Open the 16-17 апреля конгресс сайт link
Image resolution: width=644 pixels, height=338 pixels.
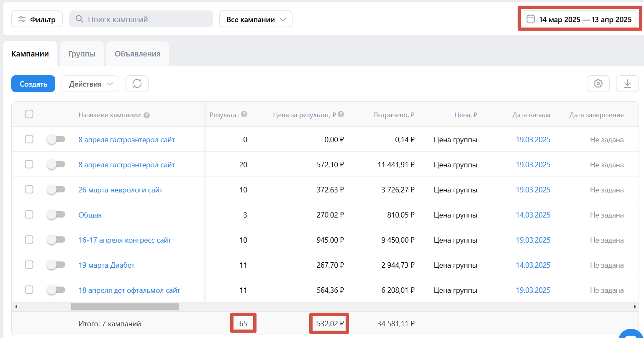125,240
